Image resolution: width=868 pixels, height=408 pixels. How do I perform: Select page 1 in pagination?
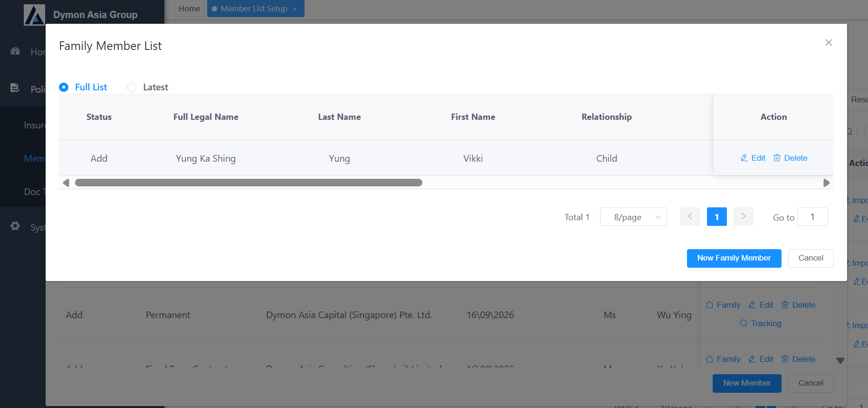717,217
